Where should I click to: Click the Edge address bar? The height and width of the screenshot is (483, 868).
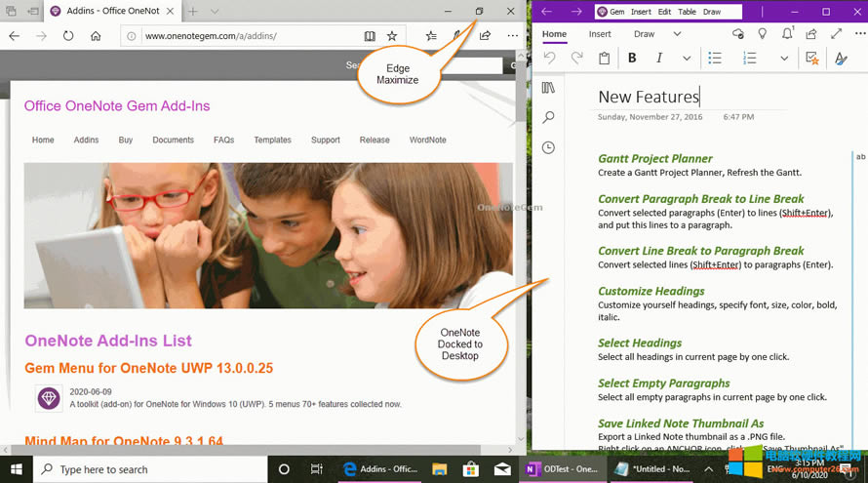pos(244,36)
